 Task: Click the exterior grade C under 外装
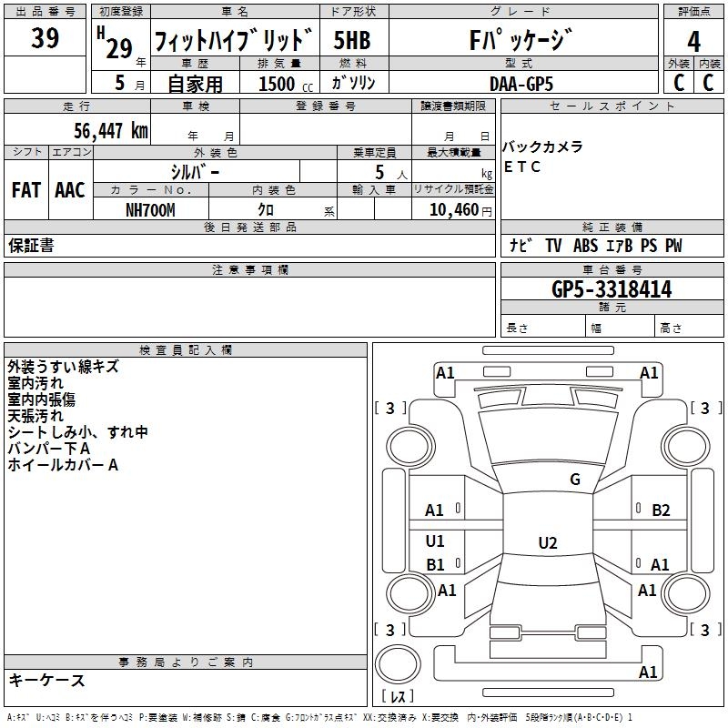(x=679, y=83)
